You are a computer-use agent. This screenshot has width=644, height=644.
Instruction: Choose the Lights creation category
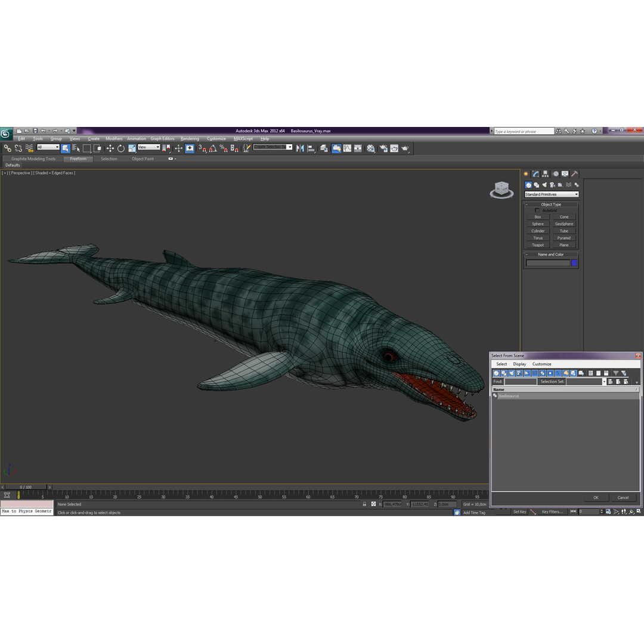[544, 185]
